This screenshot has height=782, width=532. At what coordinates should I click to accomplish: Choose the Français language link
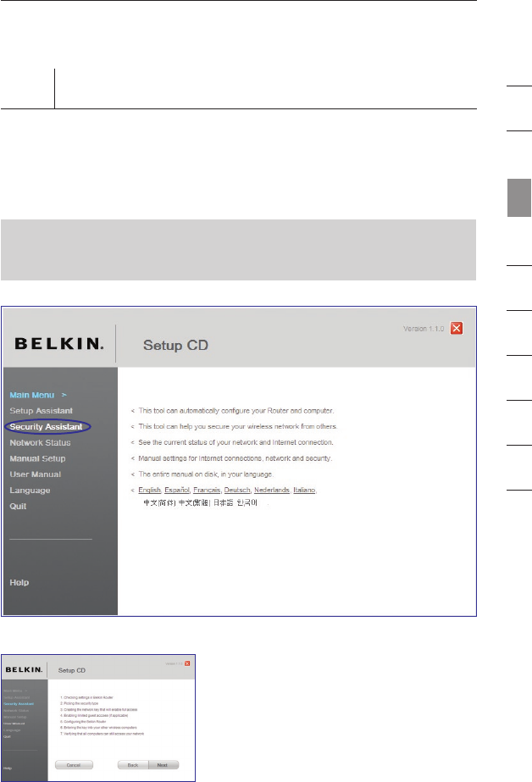[x=207, y=490]
